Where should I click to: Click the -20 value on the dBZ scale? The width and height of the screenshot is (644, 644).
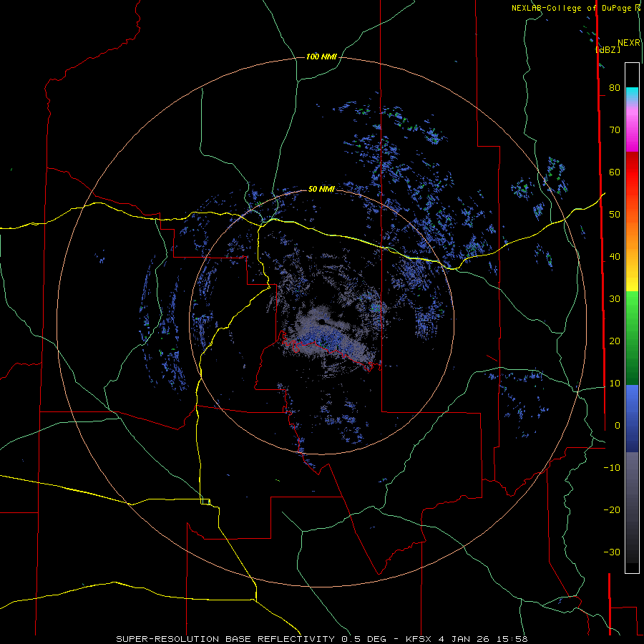click(x=612, y=510)
